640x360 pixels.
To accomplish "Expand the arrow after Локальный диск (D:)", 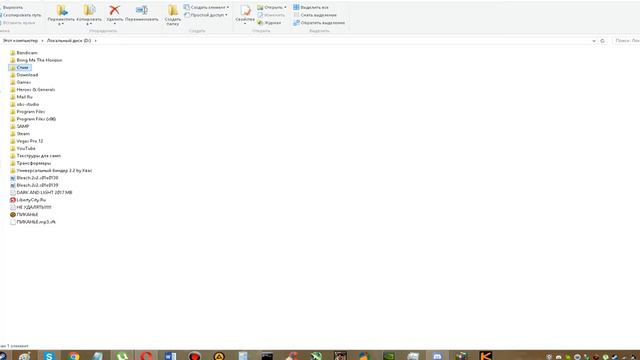I will click(96, 41).
